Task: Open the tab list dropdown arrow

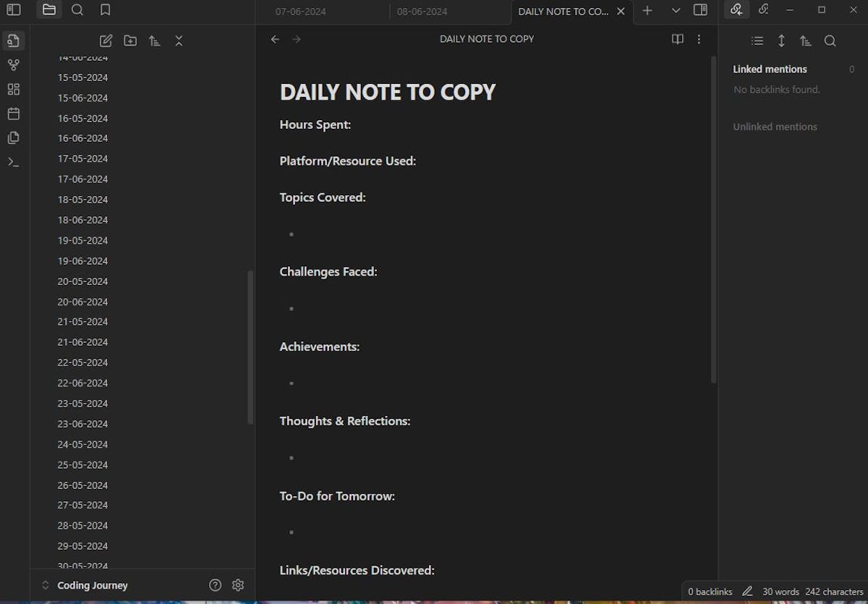Action: (x=676, y=11)
